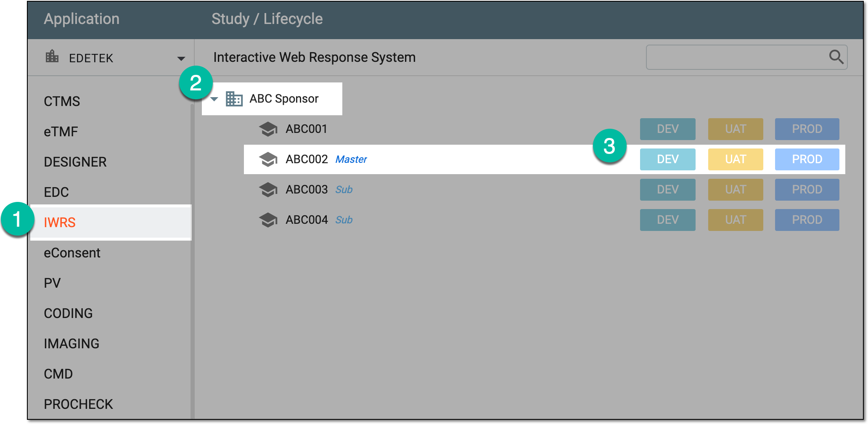The height and width of the screenshot is (424, 868).
Task: Select the IWRS application
Action: coord(111,223)
